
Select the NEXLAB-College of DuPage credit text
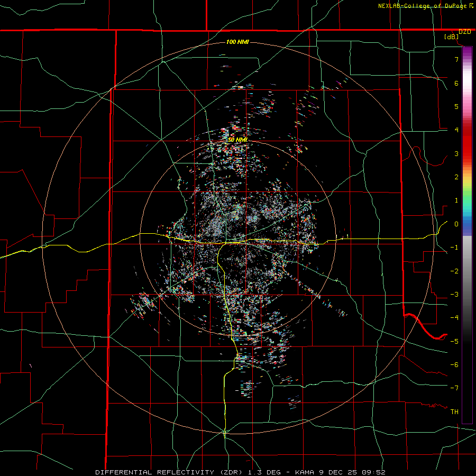pyautogui.click(x=422, y=6)
